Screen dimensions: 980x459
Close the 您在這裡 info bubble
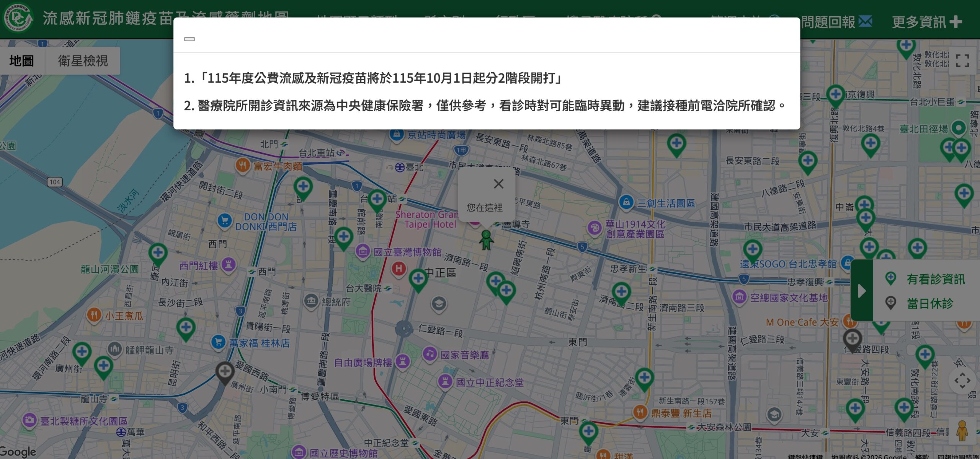(x=498, y=184)
